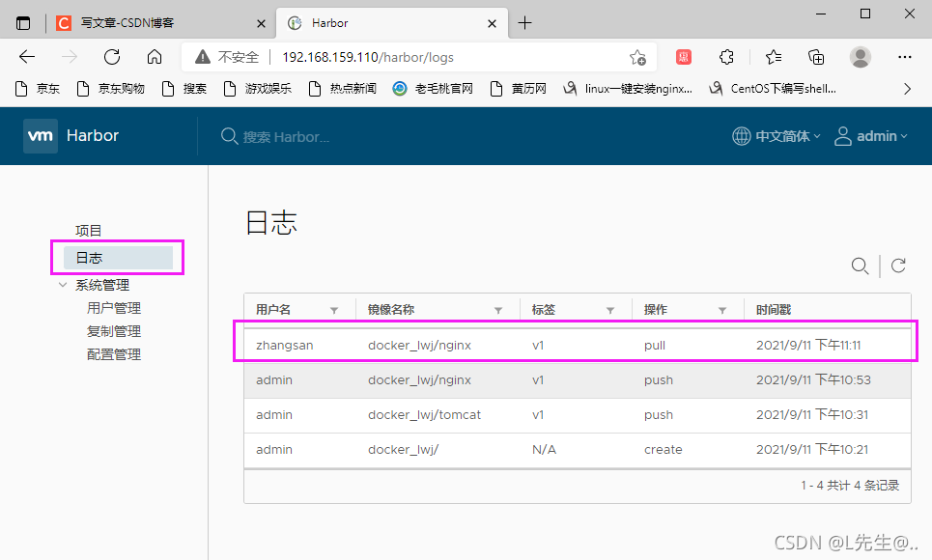Expand the bookmarks bar overflow chevron
The height and width of the screenshot is (560, 932).
(907, 89)
